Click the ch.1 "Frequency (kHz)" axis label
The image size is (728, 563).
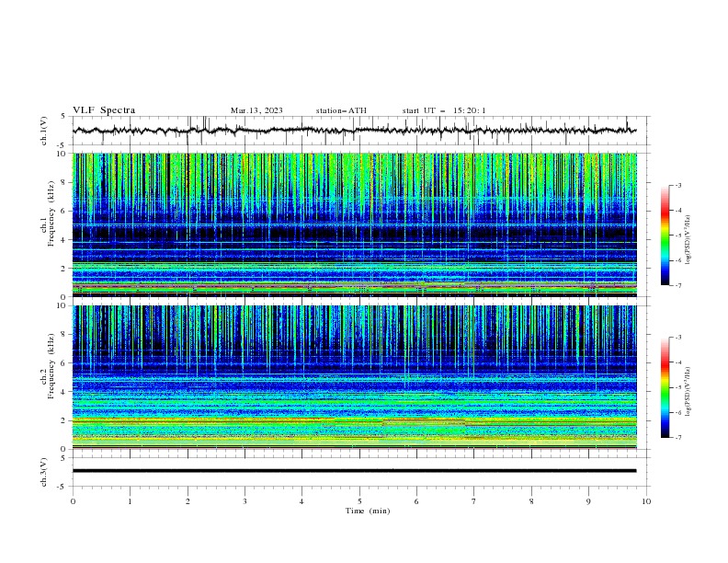[x=51, y=214]
